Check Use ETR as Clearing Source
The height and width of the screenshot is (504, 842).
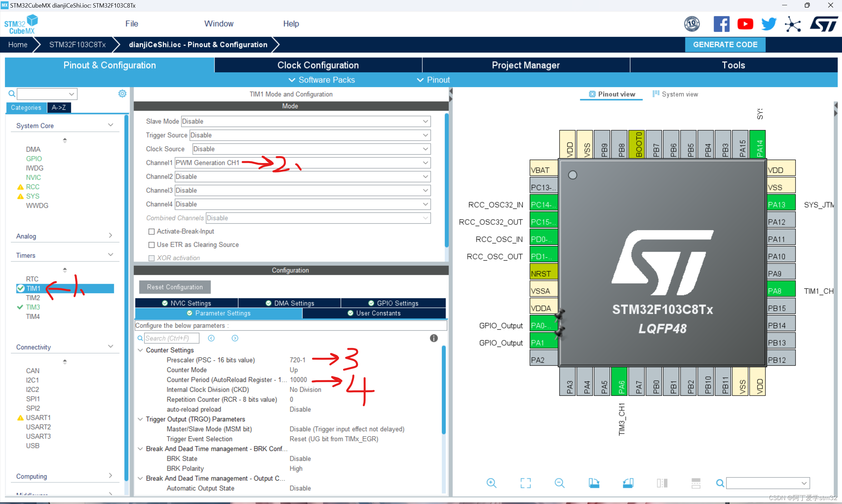tap(152, 245)
